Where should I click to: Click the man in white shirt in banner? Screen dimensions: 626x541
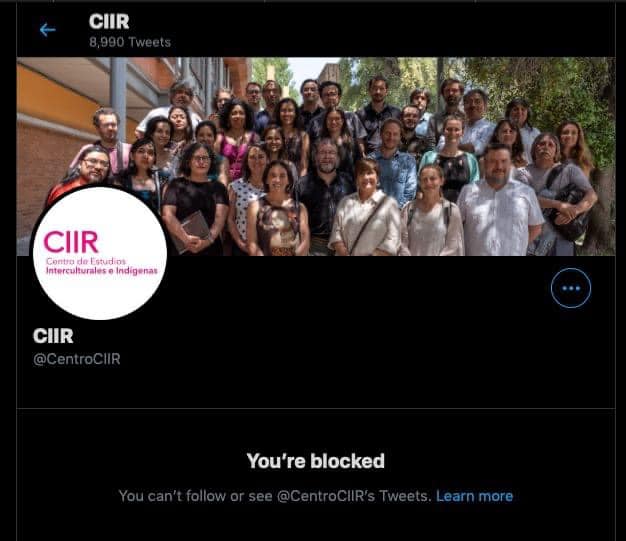pyautogui.click(x=499, y=202)
